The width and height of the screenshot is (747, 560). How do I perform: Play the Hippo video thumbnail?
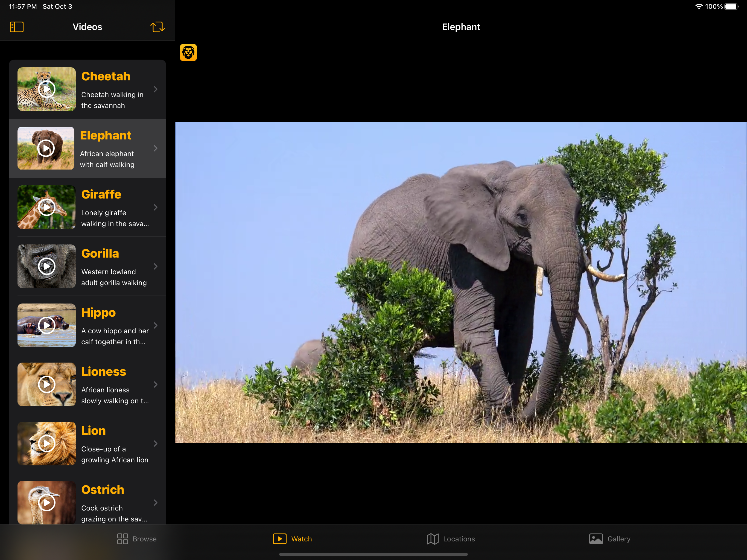point(46,326)
